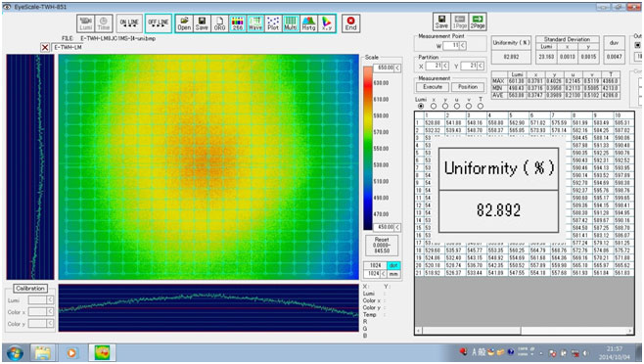This screenshot has width=644, height=364.
Task: Show the Hstg histogram icon
Action: [308, 23]
